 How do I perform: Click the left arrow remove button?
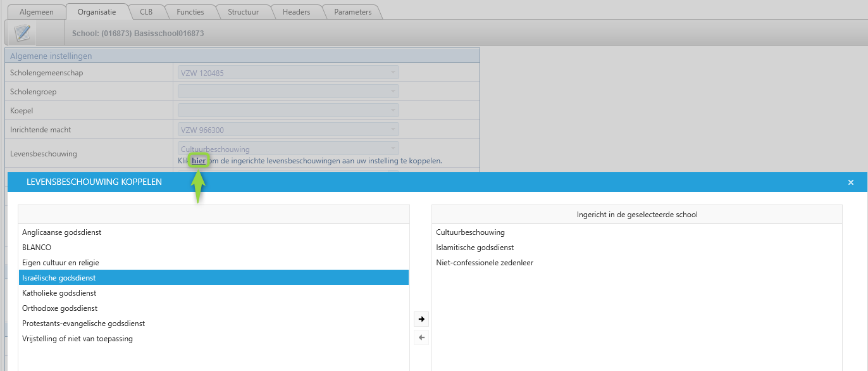point(421,338)
